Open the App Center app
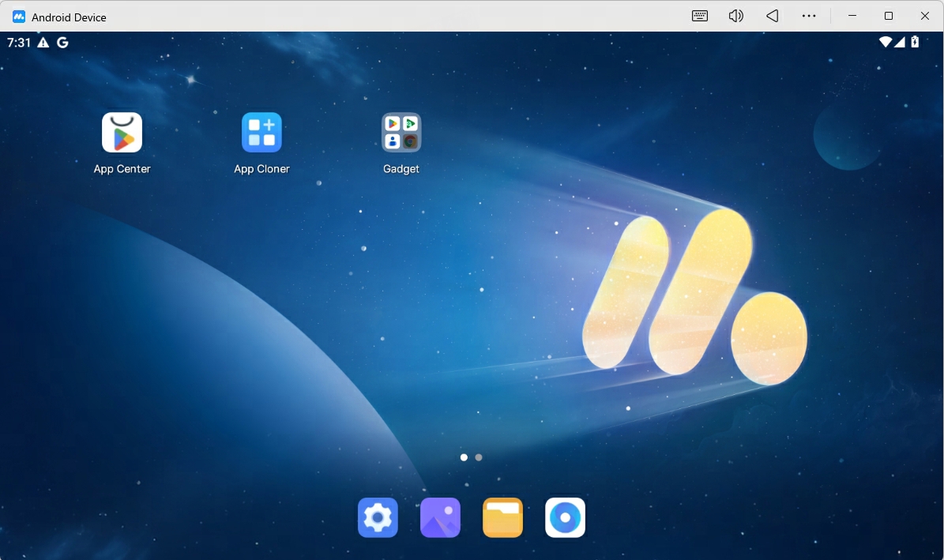Viewport: 944px width, 560px height. tap(122, 133)
